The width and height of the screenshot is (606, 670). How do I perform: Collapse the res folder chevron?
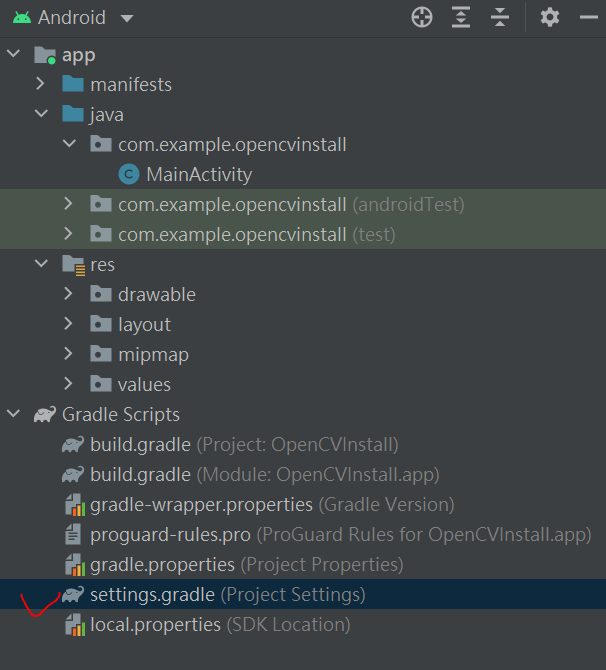click(x=41, y=264)
